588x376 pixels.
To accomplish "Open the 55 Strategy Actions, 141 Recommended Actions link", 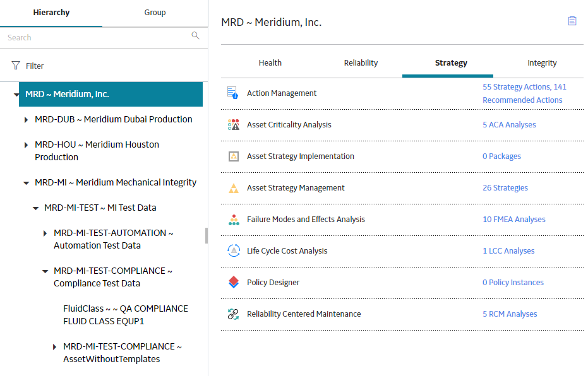I will 524,93.
